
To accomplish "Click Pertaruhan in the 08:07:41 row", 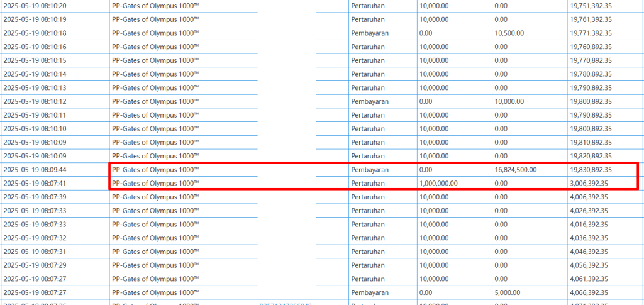I will tap(368, 183).
